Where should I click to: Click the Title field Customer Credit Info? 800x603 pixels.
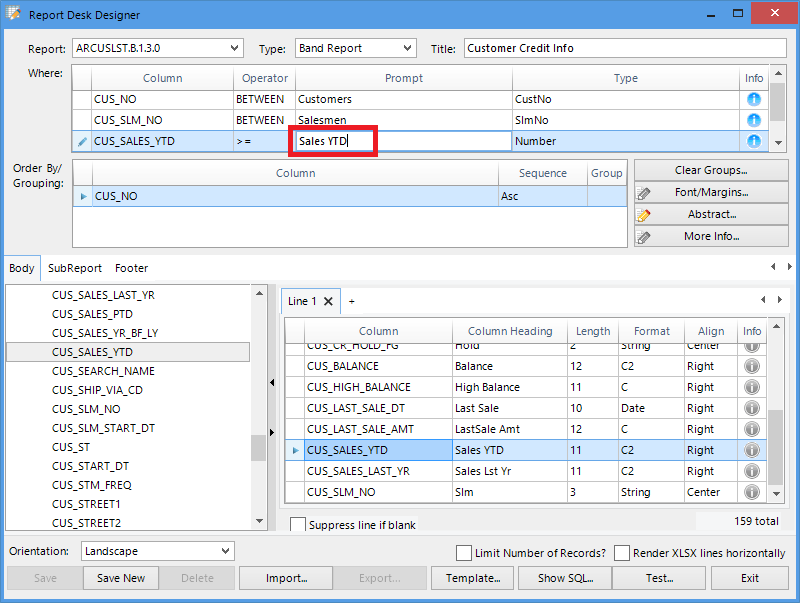[624, 48]
